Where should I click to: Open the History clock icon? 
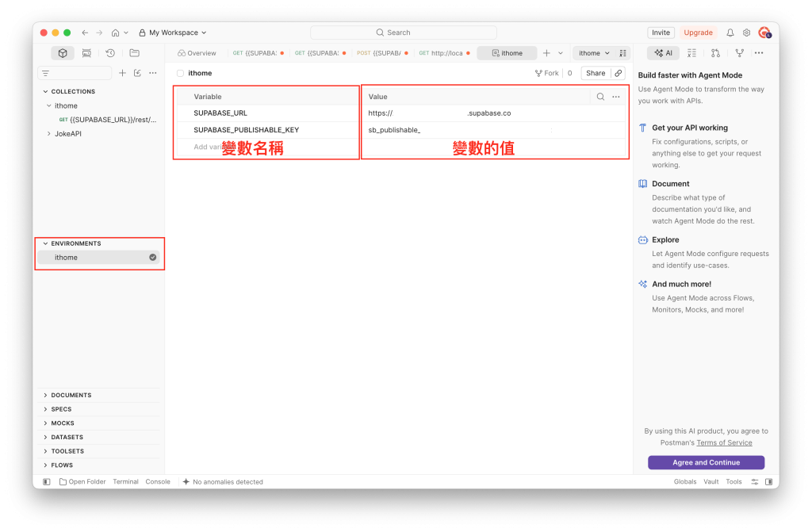[110, 53]
